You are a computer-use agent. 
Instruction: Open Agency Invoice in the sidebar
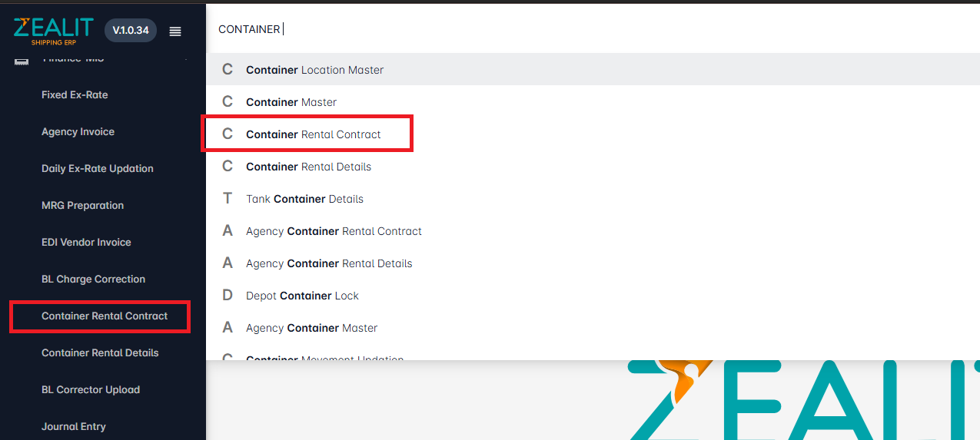78,131
